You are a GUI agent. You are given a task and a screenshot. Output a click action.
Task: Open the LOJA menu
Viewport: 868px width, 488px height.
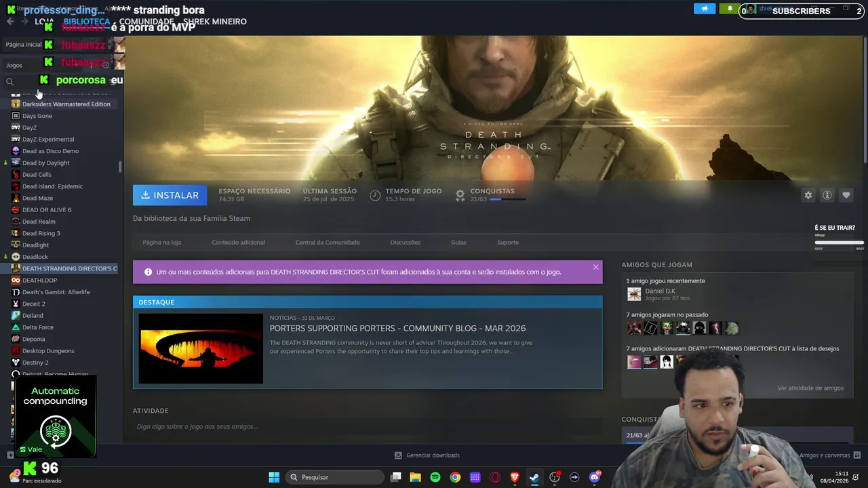[x=44, y=22]
